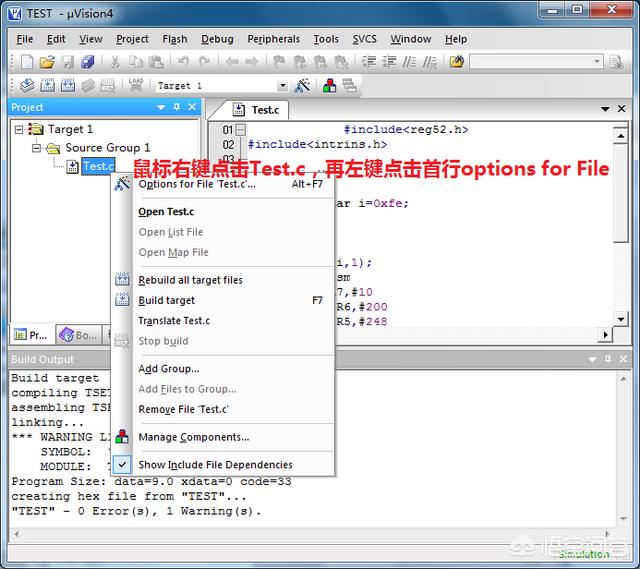Indent selected lines icon
The height and width of the screenshot is (569, 640).
click(x=369, y=62)
